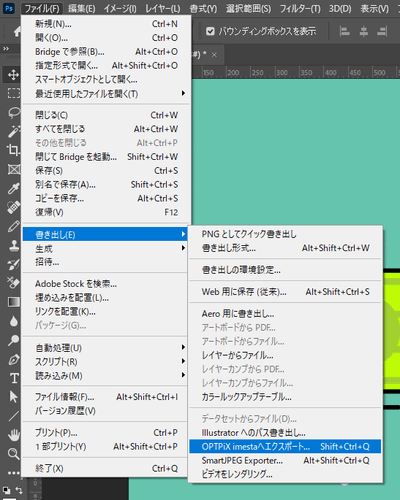
Task: Choose 開く(O)... menu entry
Action: (x=106, y=38)
